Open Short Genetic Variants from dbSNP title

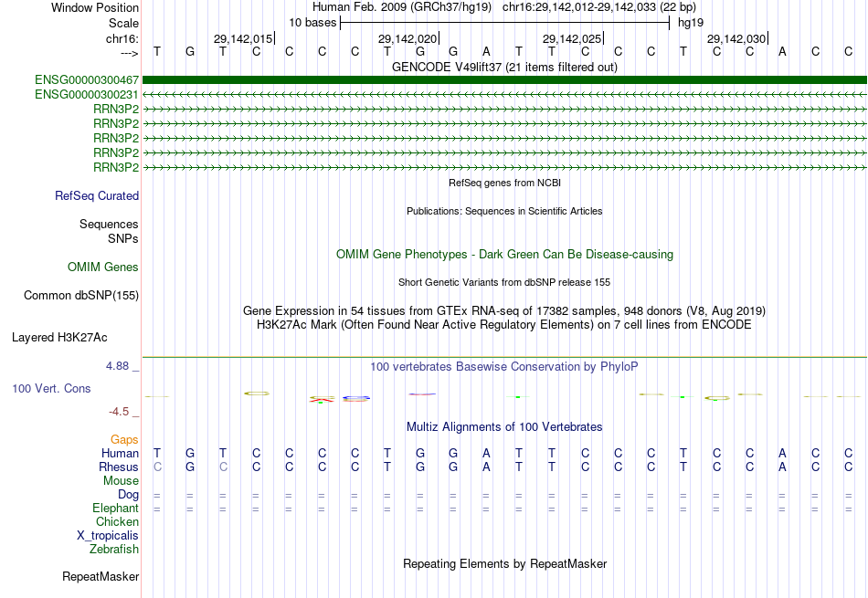pos(504,282)
